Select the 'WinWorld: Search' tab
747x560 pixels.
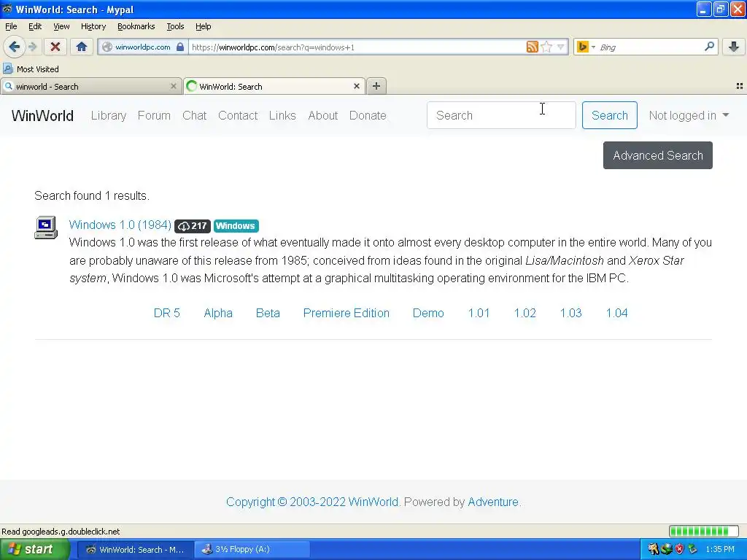(x=274, y=86)
